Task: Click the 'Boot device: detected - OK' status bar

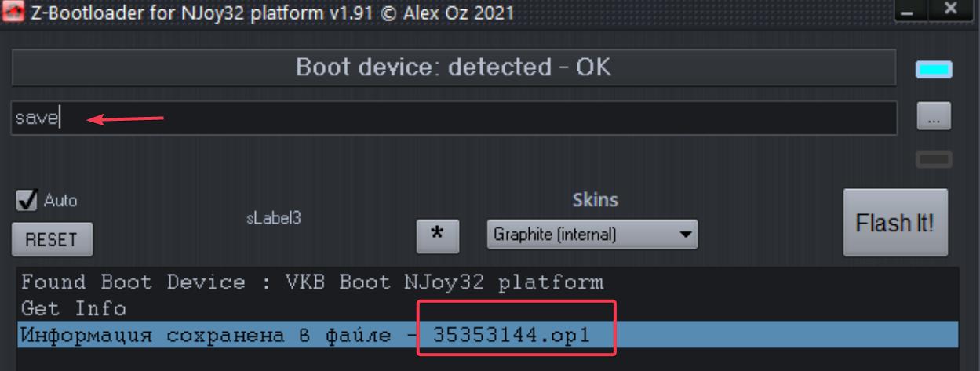Action: click(x=454, y=68)
